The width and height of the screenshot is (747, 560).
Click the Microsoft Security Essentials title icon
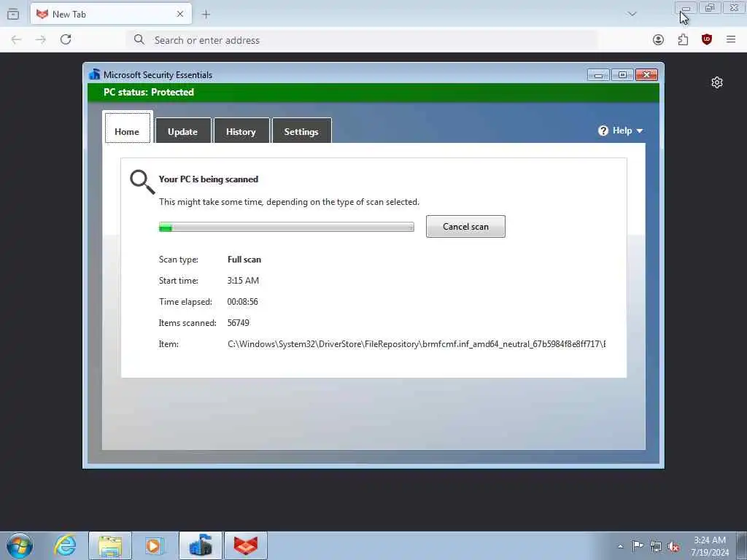pos(94,74)
